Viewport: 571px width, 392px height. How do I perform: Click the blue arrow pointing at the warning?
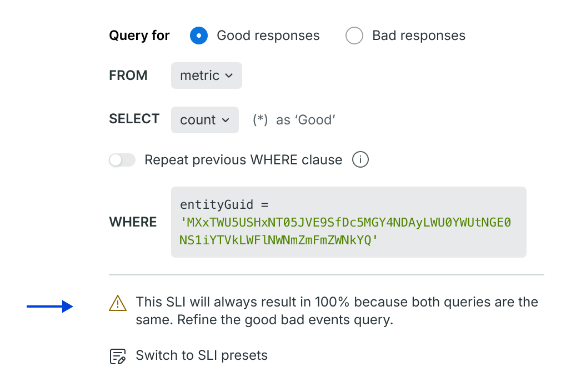[x=50, y=306]
